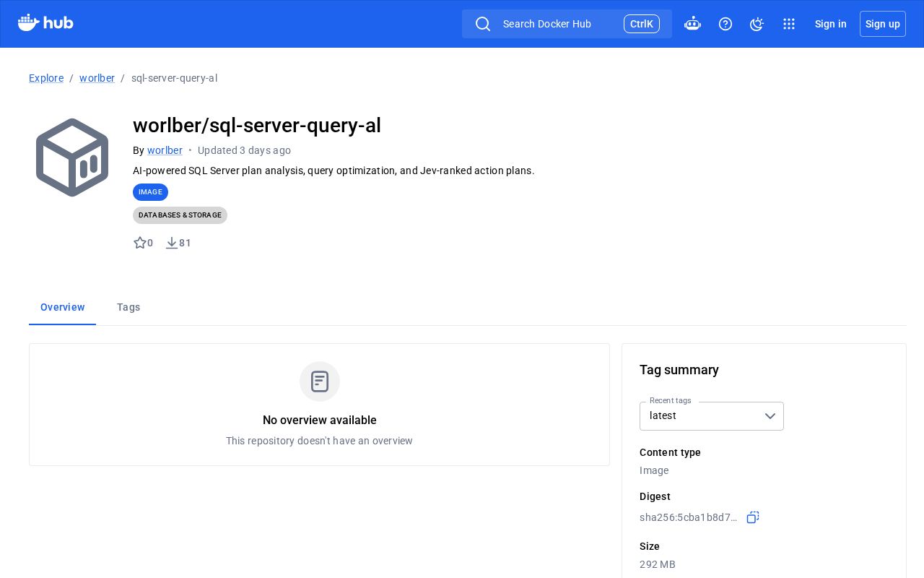Open the help question mark icon

pos(725,24)
